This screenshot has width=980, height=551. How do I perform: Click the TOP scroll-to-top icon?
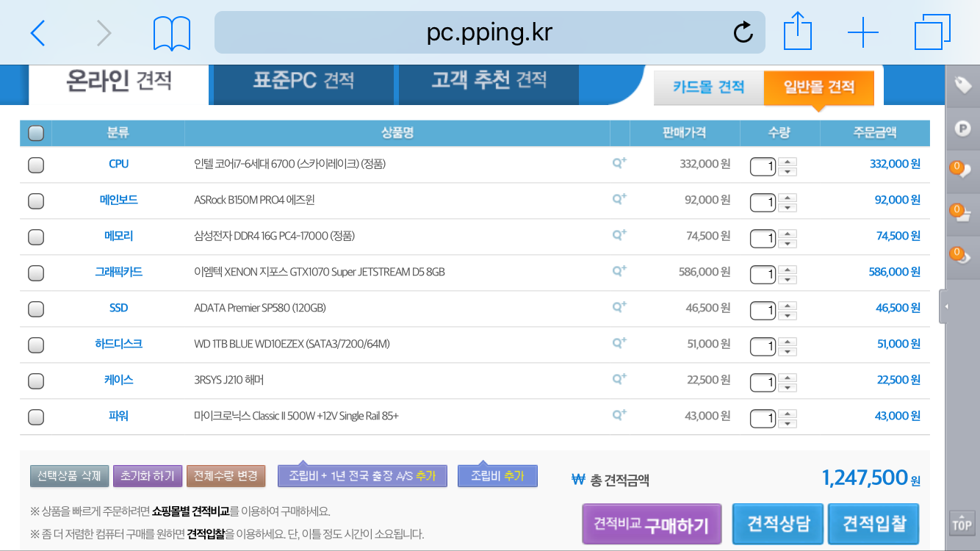point(962,523)
